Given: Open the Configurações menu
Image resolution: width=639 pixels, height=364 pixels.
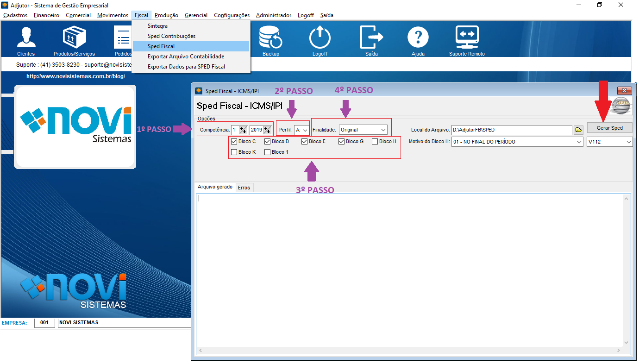Looking at the screenshot, I should coord(232,15).
